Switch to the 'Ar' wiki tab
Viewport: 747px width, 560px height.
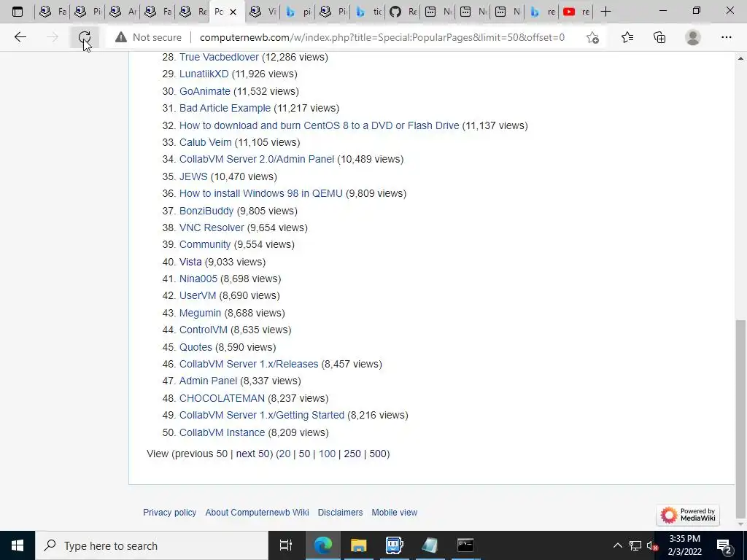click(123, 12)
